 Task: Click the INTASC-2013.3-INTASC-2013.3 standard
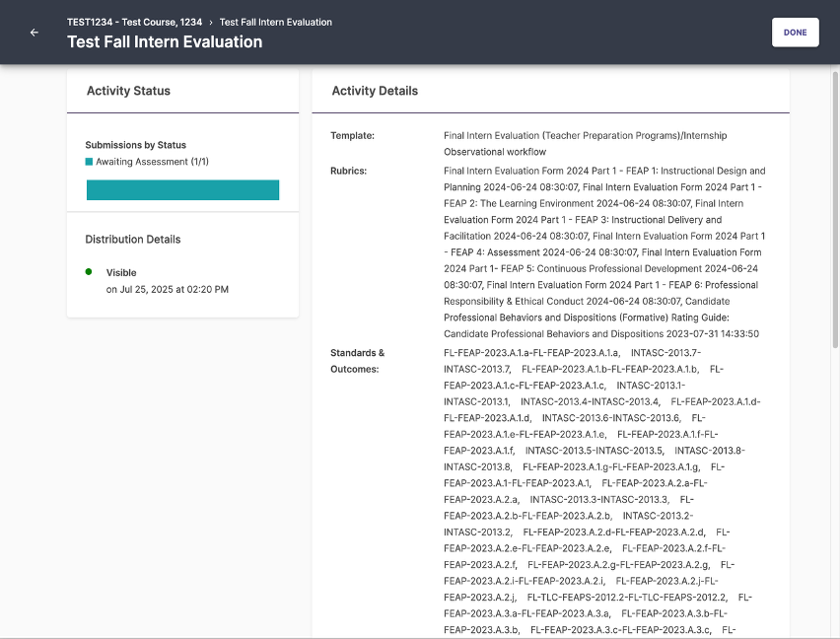click(599, 500)
